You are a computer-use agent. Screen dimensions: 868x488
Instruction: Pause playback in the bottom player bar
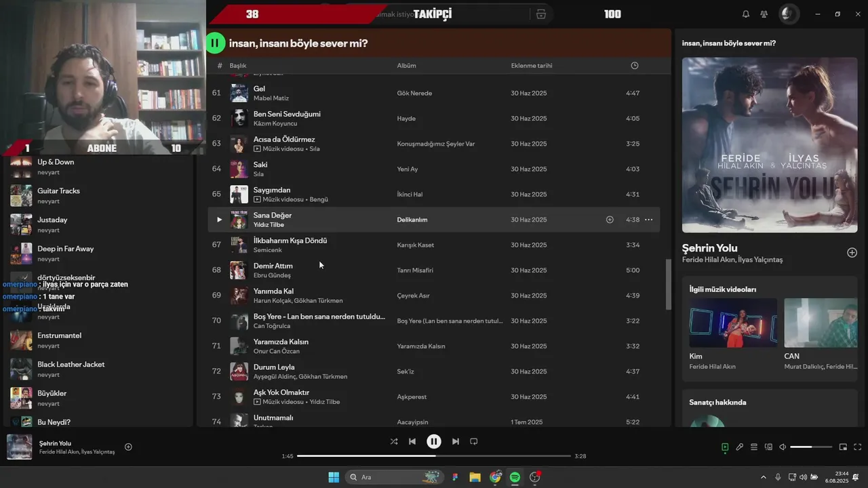coord(434,441)
